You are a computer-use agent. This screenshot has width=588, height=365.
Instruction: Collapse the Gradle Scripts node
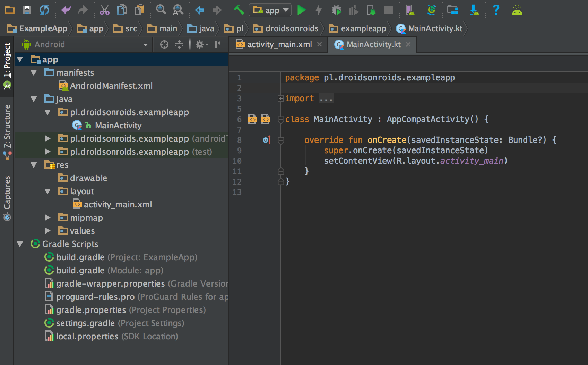pos(20,244)
